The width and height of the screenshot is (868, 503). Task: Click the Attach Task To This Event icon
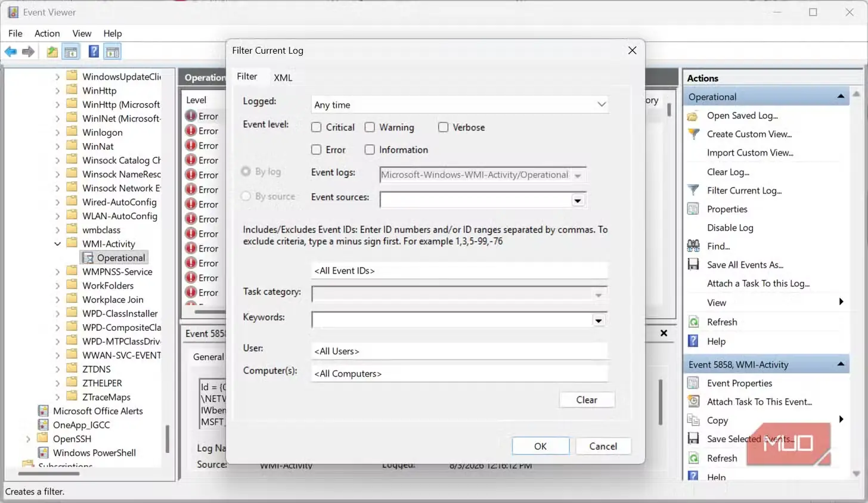[x=693, y=402]
